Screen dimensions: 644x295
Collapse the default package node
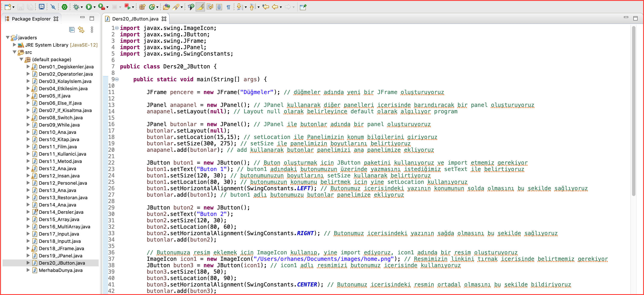22,59
